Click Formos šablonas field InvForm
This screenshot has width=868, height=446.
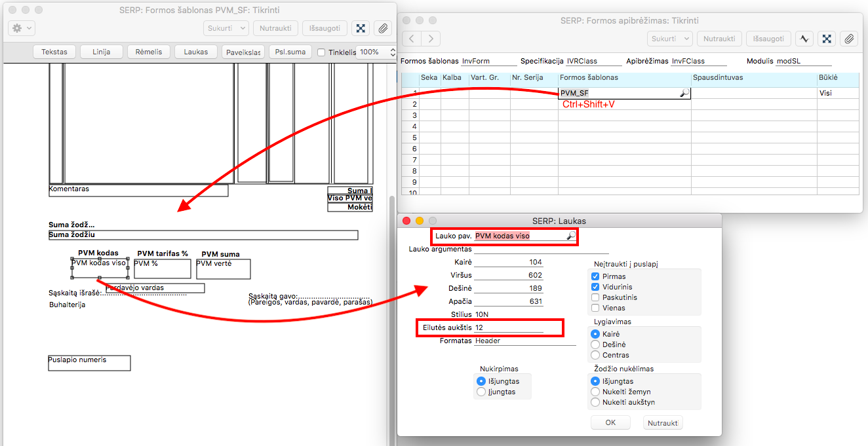[x=488, y=61]
